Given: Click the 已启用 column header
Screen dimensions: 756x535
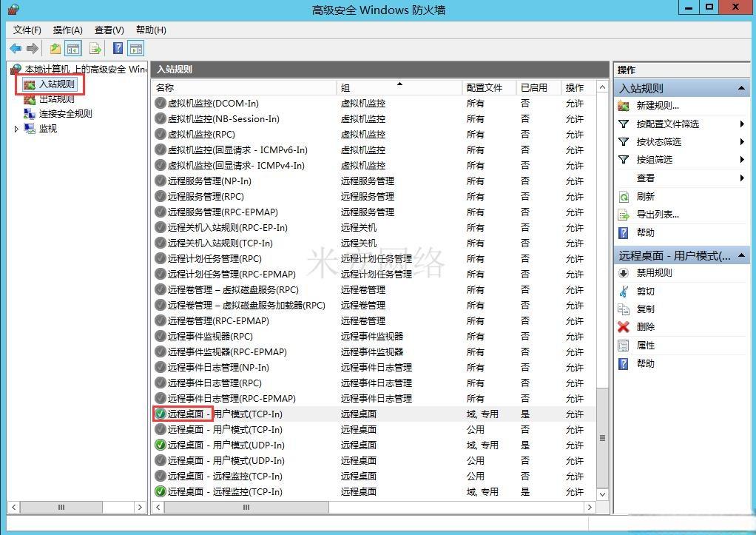Looking at the screenshot, I should tap(539, 88).
